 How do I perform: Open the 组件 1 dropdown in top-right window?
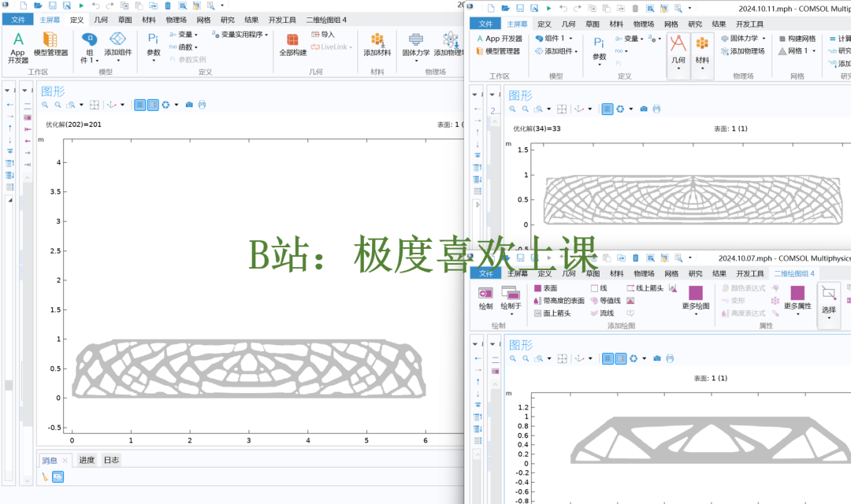click(555, 39)
